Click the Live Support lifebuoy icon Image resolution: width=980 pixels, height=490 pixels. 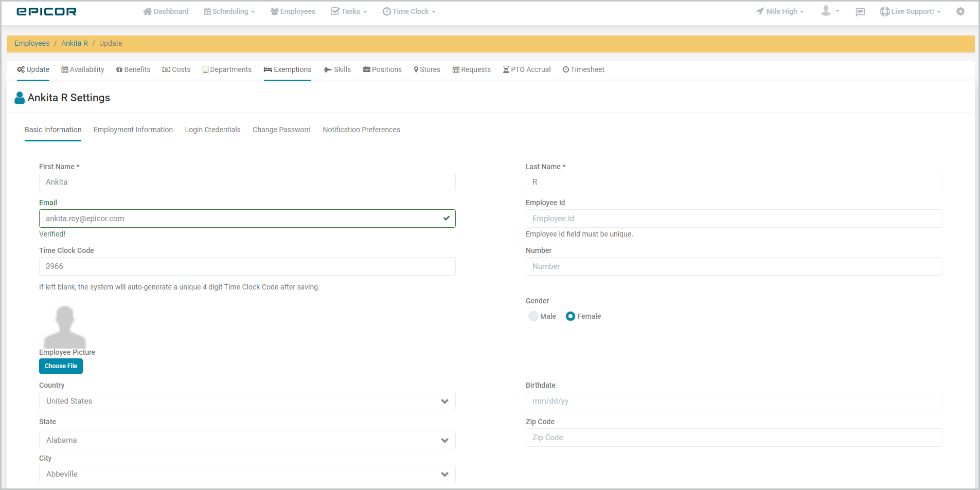coord(885,11)
